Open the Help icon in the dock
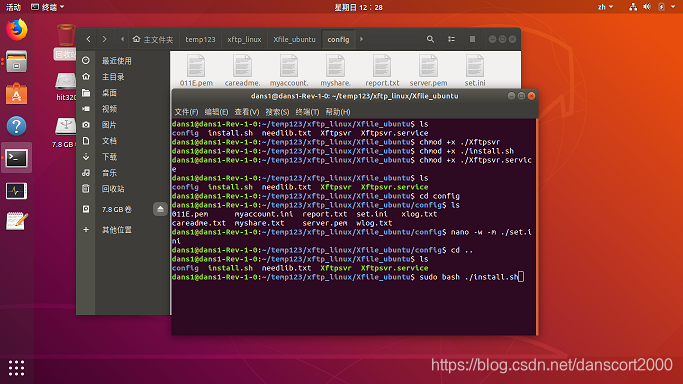Viewport: 683px width, 384px height. (17, 126)
